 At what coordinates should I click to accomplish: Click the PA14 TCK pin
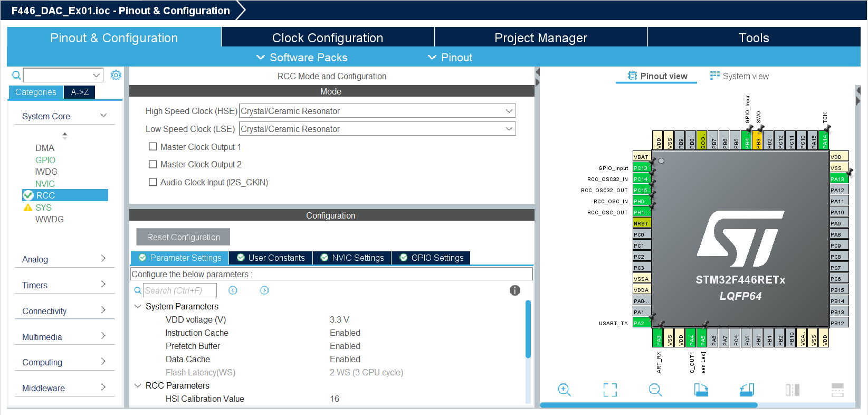(x=825, y=140)
